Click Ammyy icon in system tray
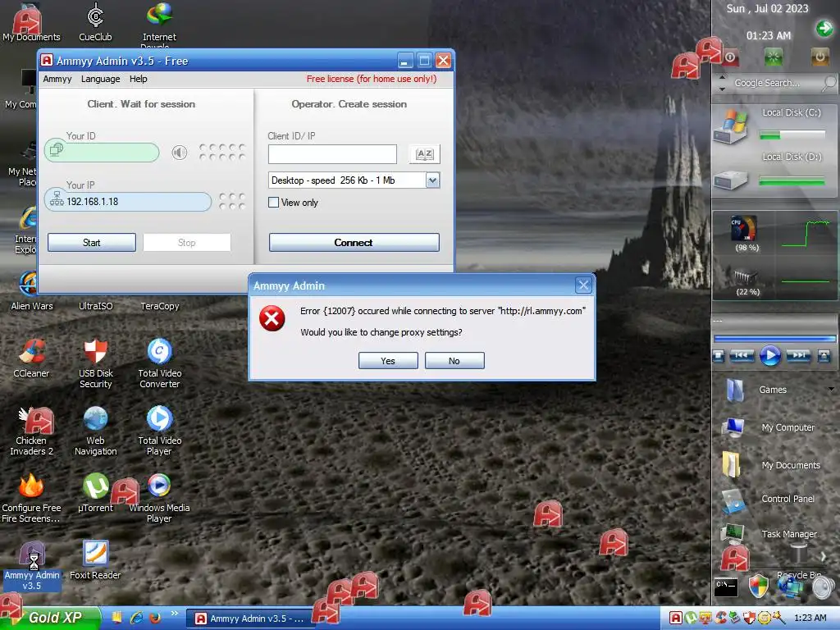 point(676,619)
